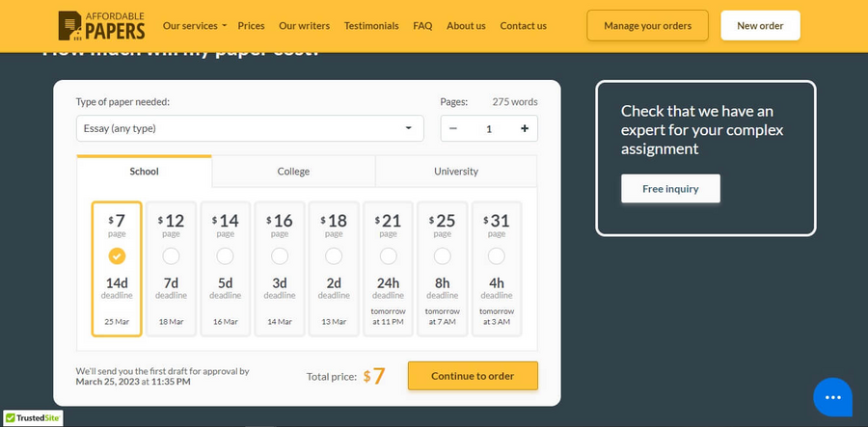Click the March 25, 2023 at 11:35 PM text

point(133,382)
